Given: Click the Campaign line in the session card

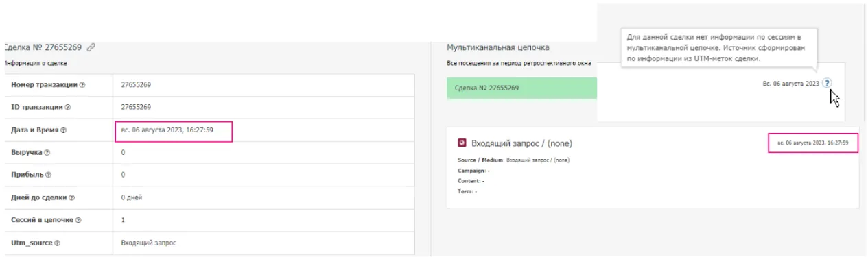Looking at the screenshot, I should (x=473, y=171).
